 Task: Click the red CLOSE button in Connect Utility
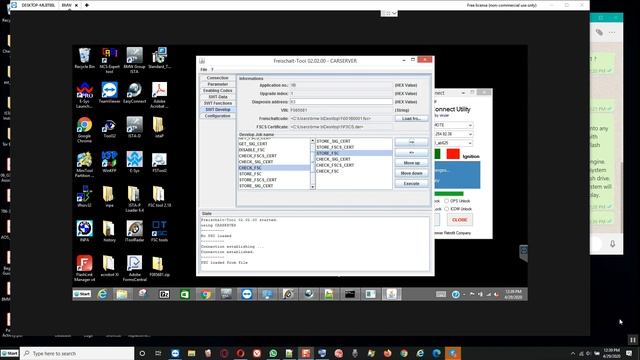tap(460, 220)
